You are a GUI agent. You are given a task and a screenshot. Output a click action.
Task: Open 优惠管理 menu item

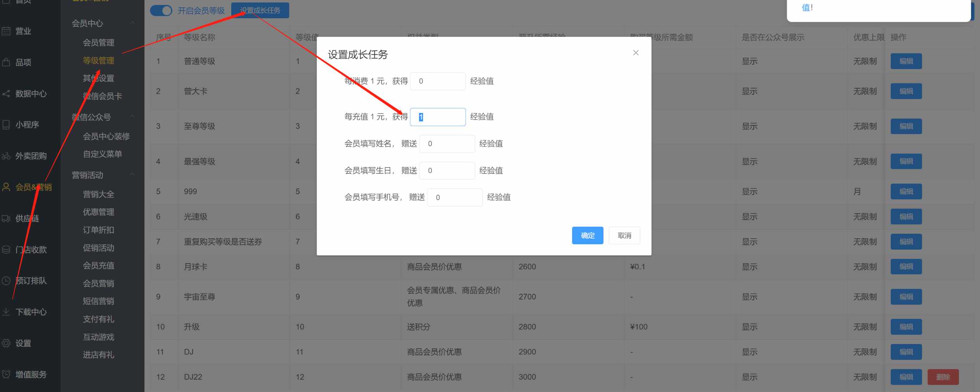(x=98, y=212)
